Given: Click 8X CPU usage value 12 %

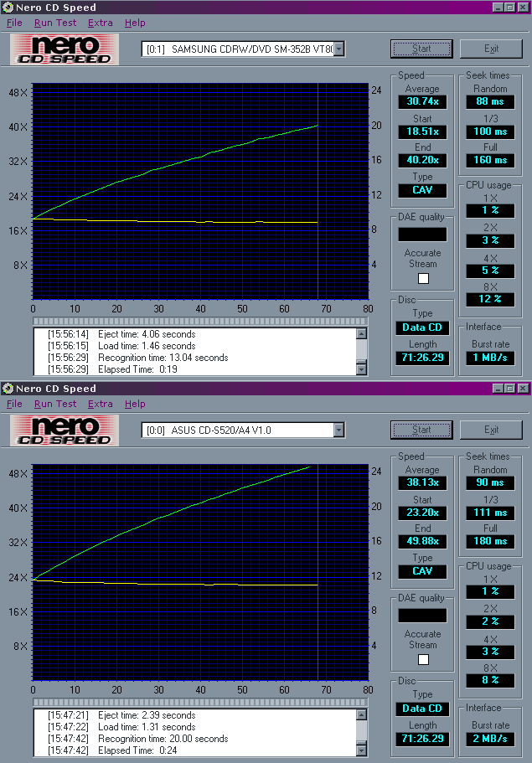Looking at the screenshot, I should coord(490,299).
